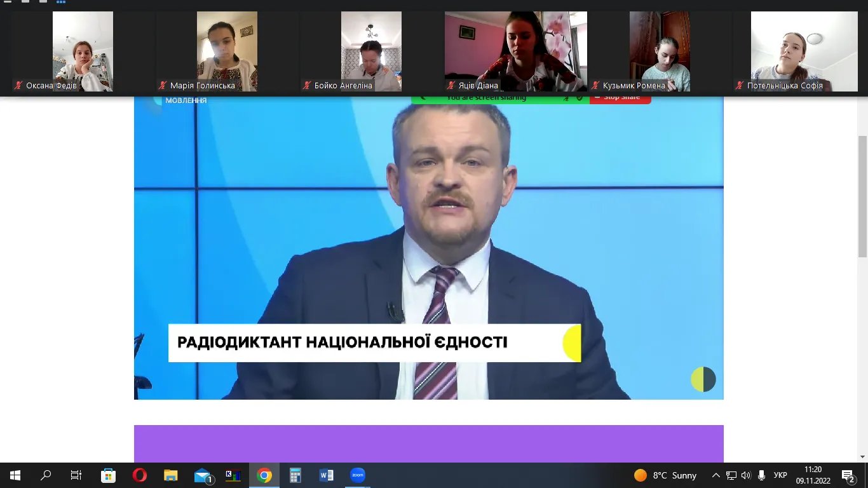Select Яців Діана participant video
This screenshot has height=488, width=868.
[x=515, y=51]
